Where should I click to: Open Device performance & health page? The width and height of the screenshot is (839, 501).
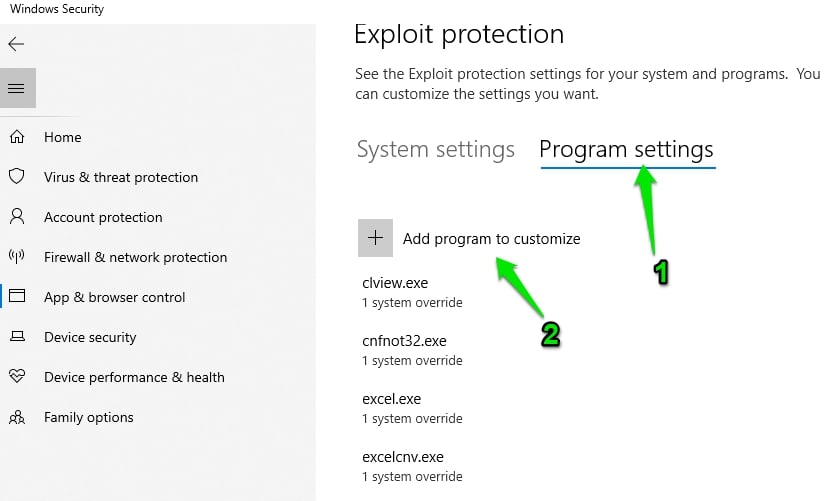click(134, 377)
